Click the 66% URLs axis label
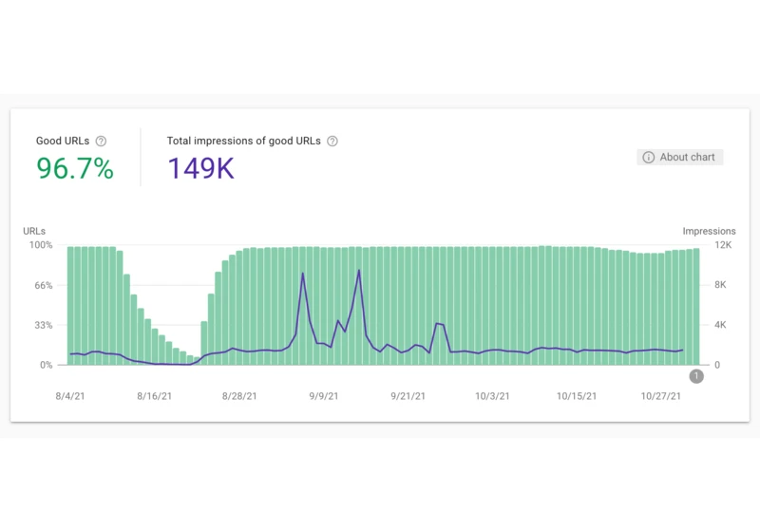760x532 pixels. pos(43,285)
